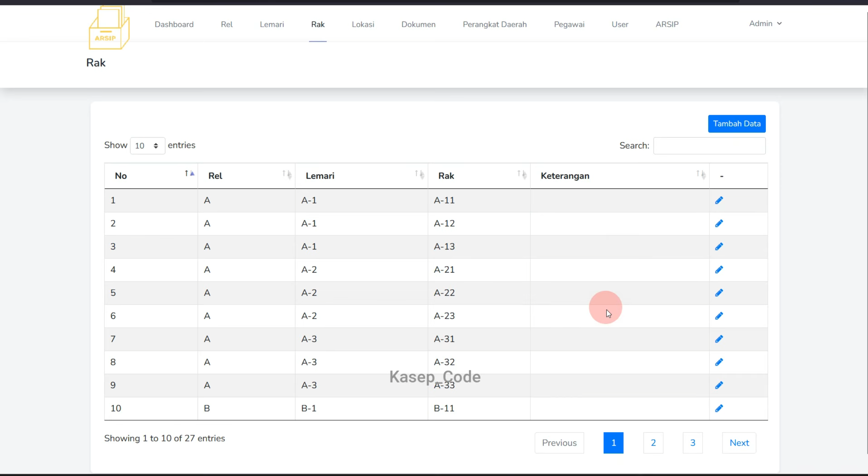868x476 pixels.
Task: Edit the row with Rak A-31
Action: tap(719, 339)
